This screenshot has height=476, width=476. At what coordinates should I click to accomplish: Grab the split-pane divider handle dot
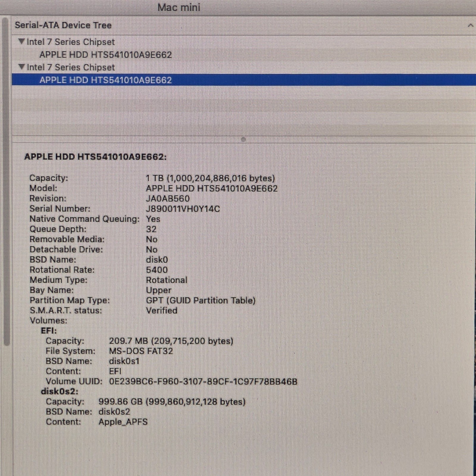pyautogui.click(x=243, y=139)
